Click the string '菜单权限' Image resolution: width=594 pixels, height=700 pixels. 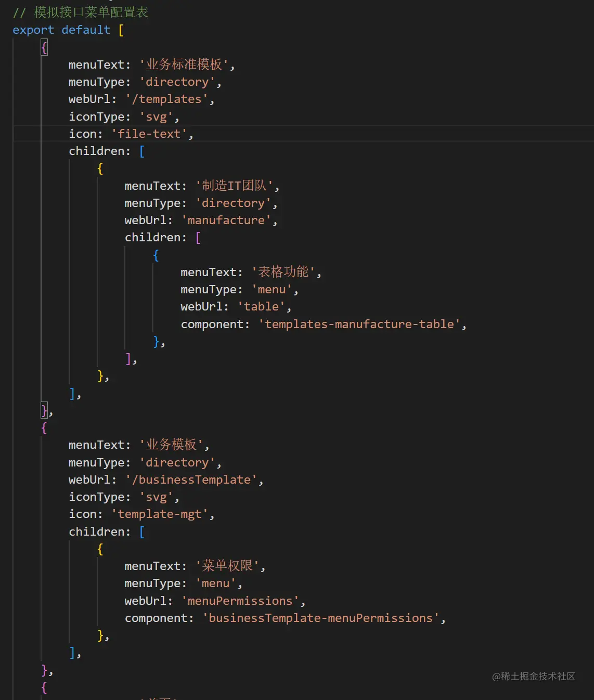pos(227,566)
